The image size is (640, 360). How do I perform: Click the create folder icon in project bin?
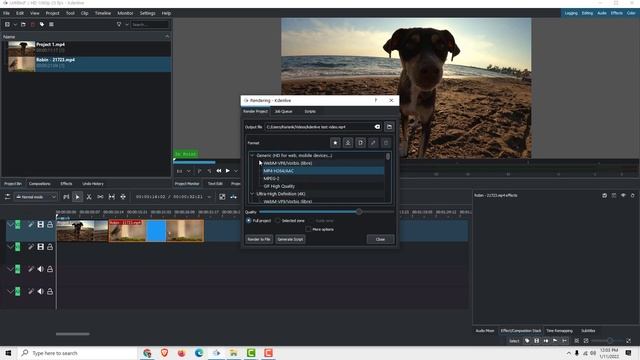pos(23,24)
